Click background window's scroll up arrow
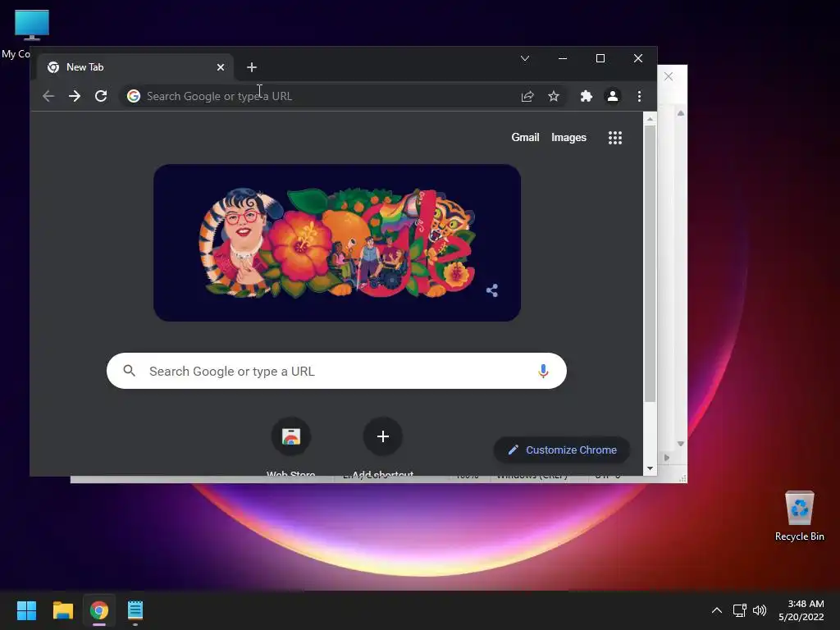The width and height of the screenshot is (840, 630). click(680, 113)
